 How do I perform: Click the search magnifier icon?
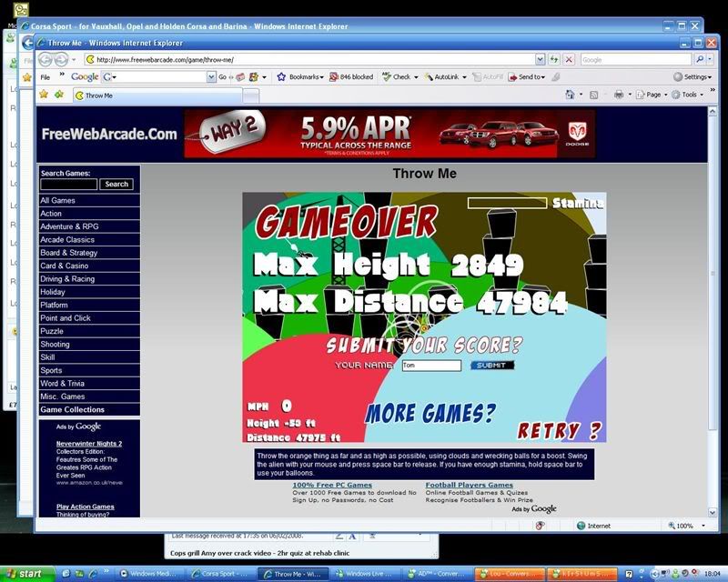pos(699,59)
